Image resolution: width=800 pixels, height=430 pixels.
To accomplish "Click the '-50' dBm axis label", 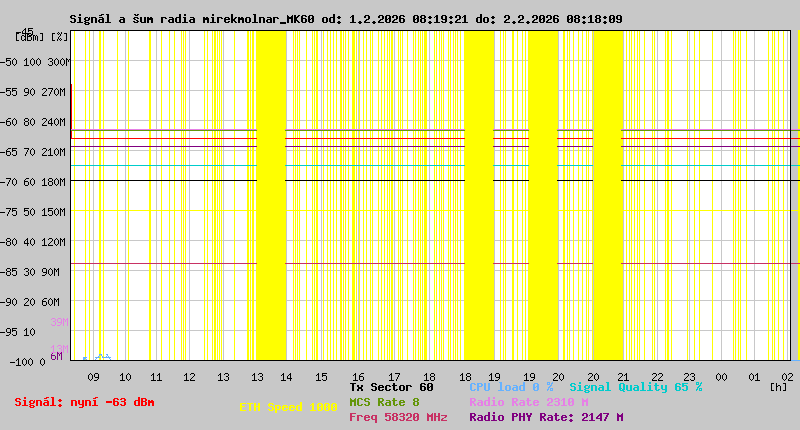I will pos(9,62).
